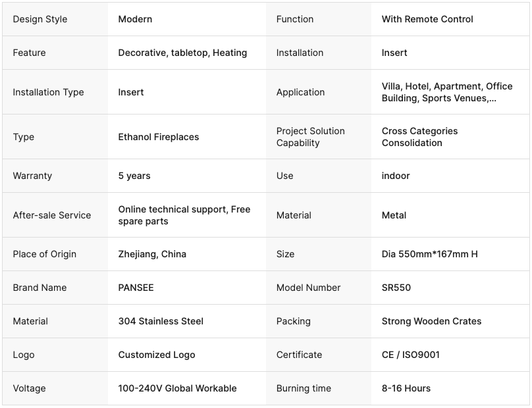Click the "With Remote Control" value
Viewport: 532px width, 408px height.
427,19
